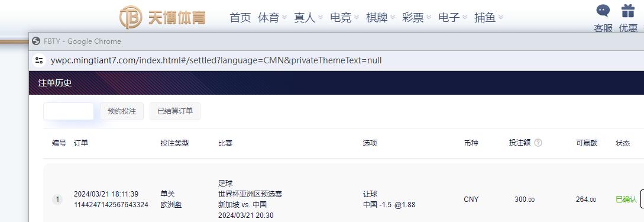Expand the 捕鱼 fishing menu
This screenshot has width=644, height=222.
pyautogui.click(x=488, y=18)
